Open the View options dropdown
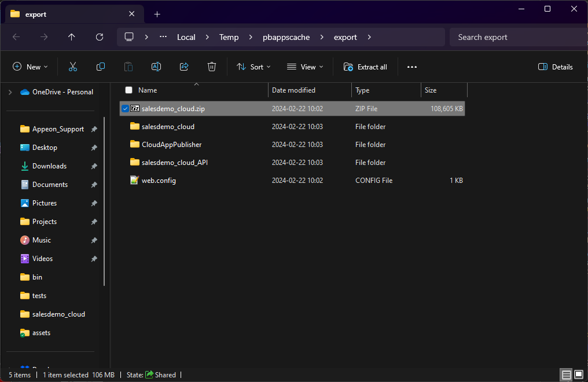588x382 pixels. 304,66
